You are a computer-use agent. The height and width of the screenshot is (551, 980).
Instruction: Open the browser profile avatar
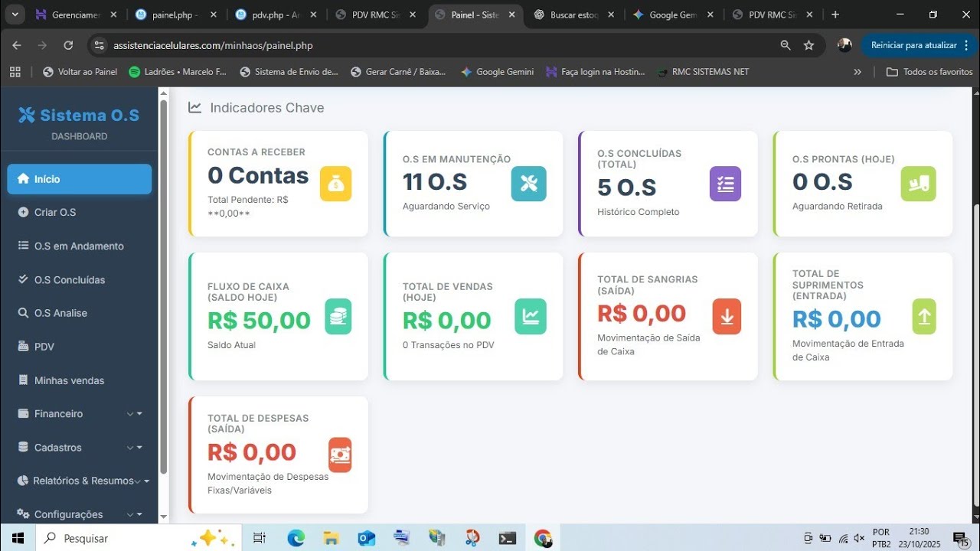(x=844, y=45)
